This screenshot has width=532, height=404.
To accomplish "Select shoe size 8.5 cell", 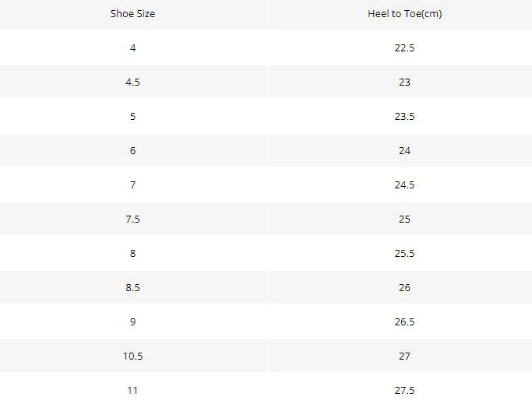I will 132,288.
